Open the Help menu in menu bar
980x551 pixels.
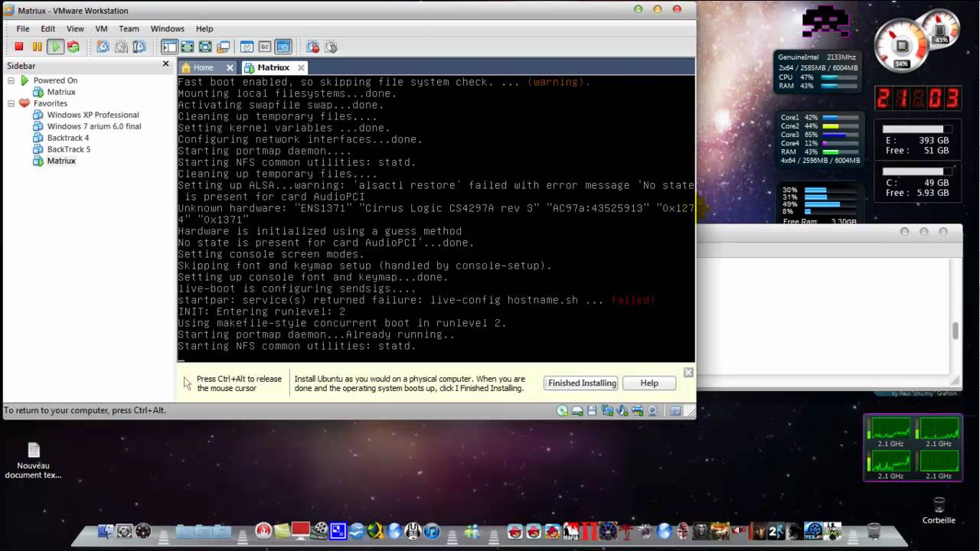(204, 28)
